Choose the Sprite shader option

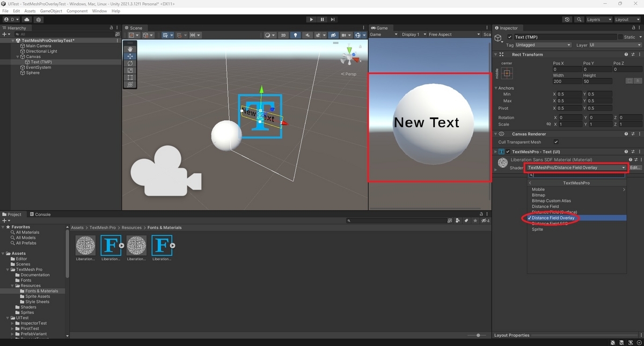pyautogui.click(x=537, y=229)
